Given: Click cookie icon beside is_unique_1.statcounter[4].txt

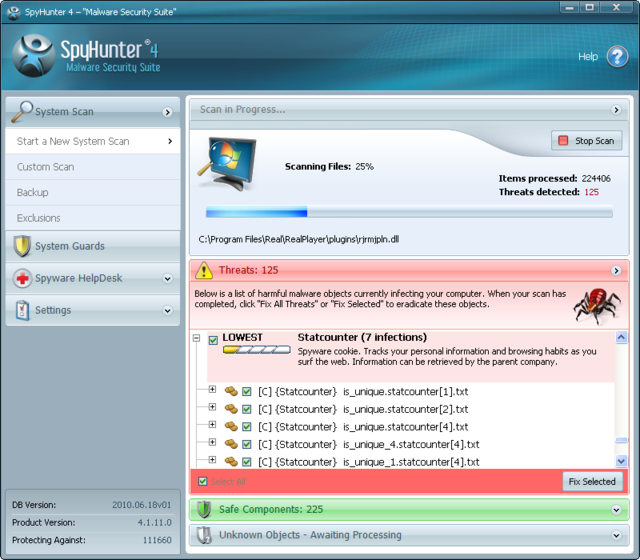Looking at the screenshot, I should click(231, 462).
